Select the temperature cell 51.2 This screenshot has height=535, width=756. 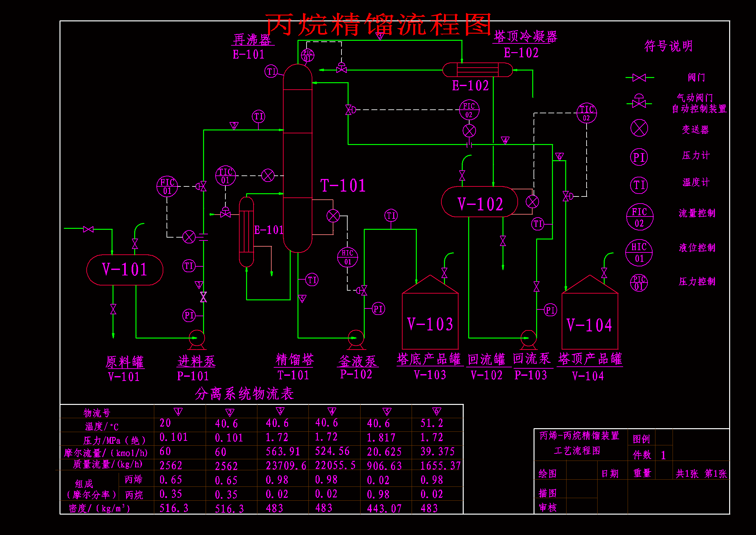432,423
